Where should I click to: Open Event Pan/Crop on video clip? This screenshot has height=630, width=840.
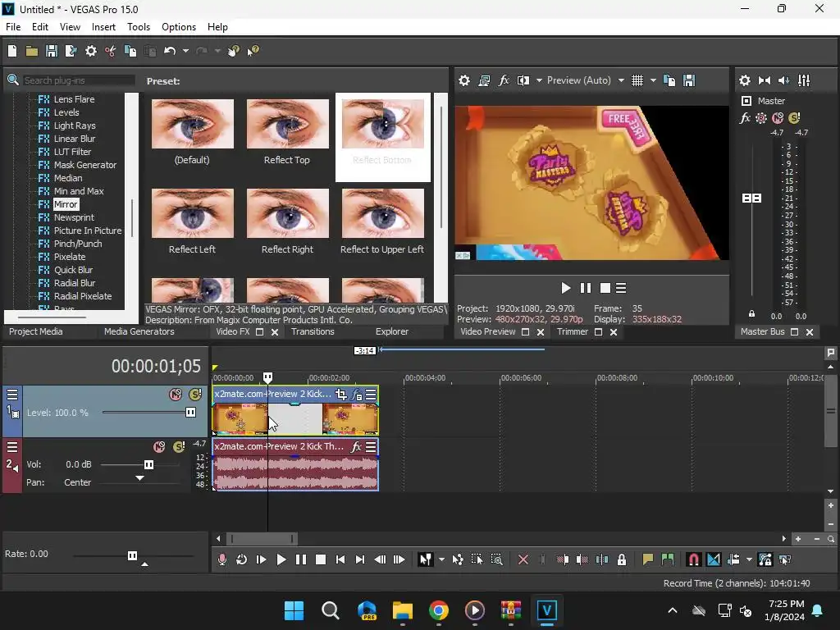(340, 395)
